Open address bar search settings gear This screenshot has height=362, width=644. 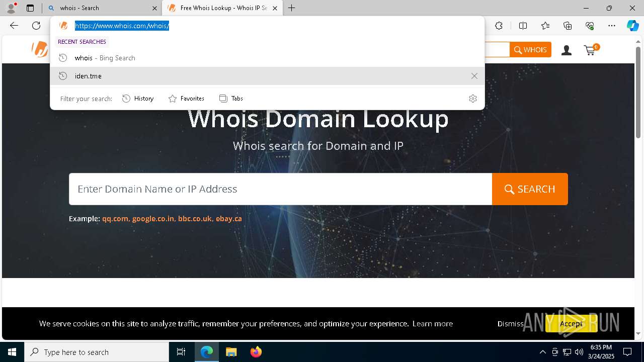[x=472, y=99]
